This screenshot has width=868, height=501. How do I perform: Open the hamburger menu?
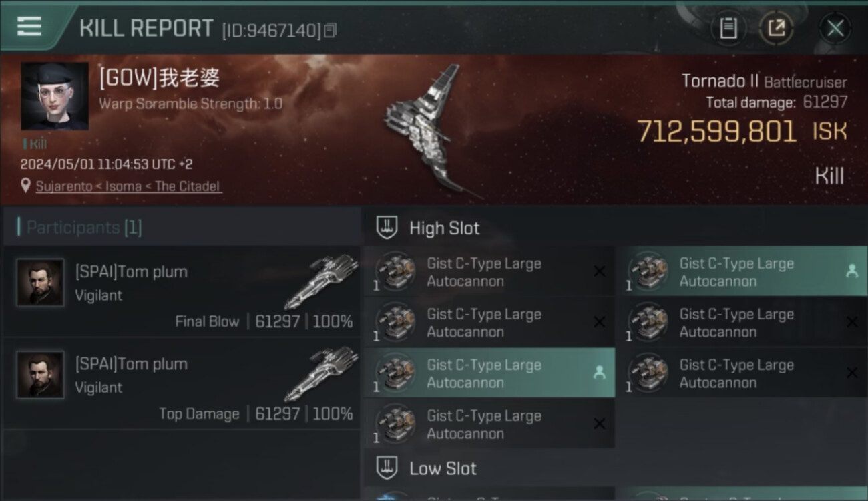29,27
